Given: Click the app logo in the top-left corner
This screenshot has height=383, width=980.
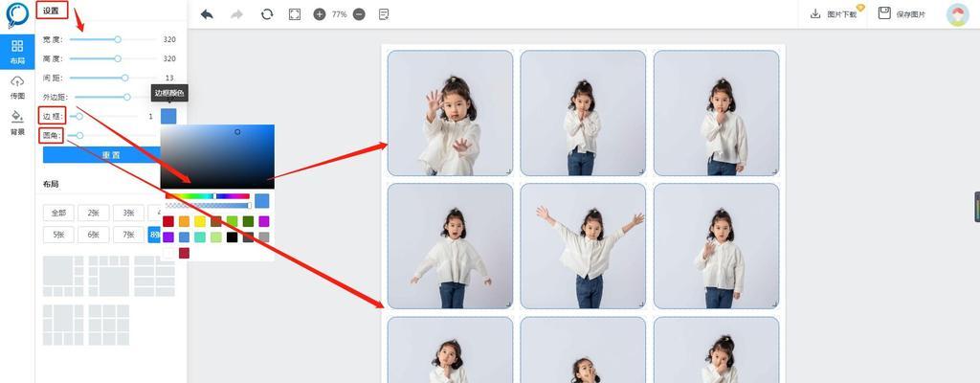Looking at the screenshot, I should coord(17,15).
